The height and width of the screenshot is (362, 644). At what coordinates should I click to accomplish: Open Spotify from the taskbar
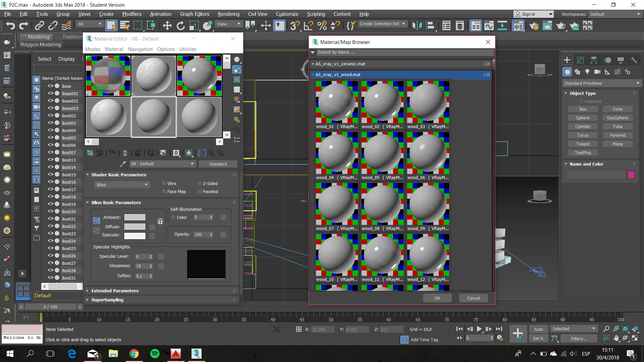coord(155,354)
